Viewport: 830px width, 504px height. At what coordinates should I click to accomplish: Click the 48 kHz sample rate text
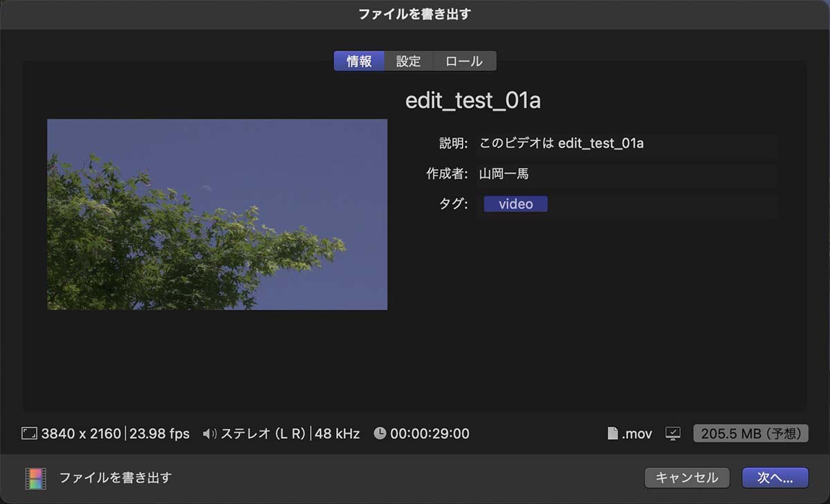pos(338,434)
